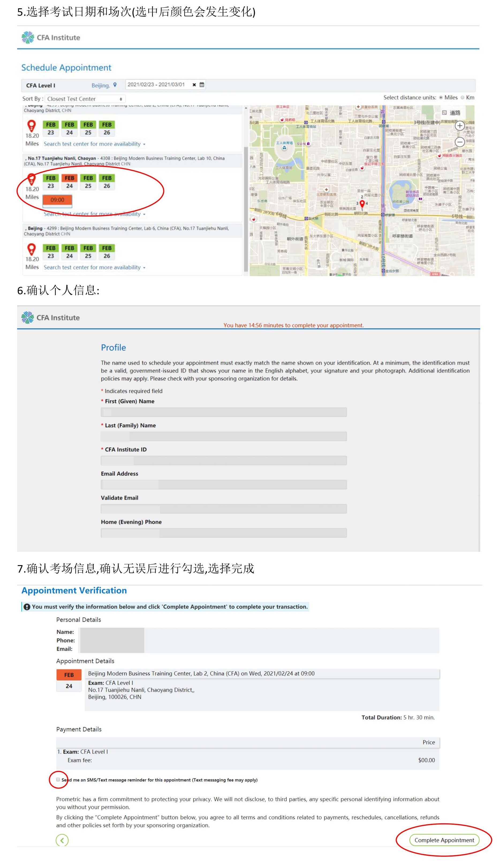Click the Complete Appointment button
The width and height of the screenshot is (500, 868).
444,840
